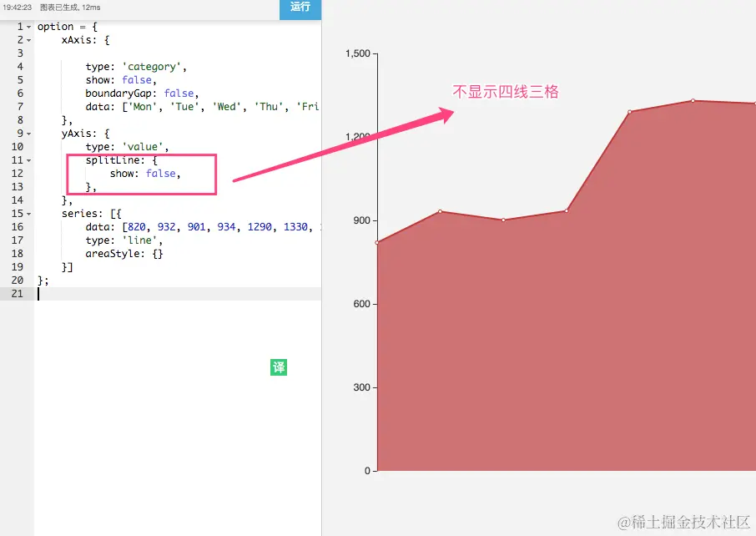The image size is (756, 536).
Task: Collapse the option block at line 1
Action: [x=29, y=27]
